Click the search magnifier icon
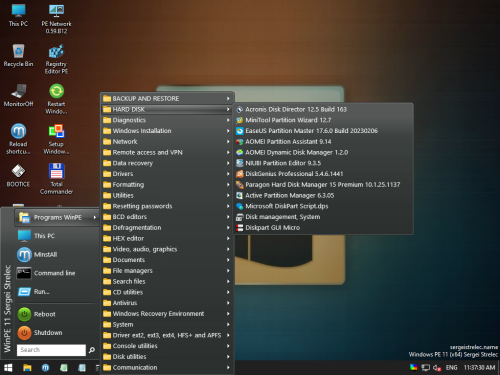This screenshot has width=500, height=375. point(92,350)
